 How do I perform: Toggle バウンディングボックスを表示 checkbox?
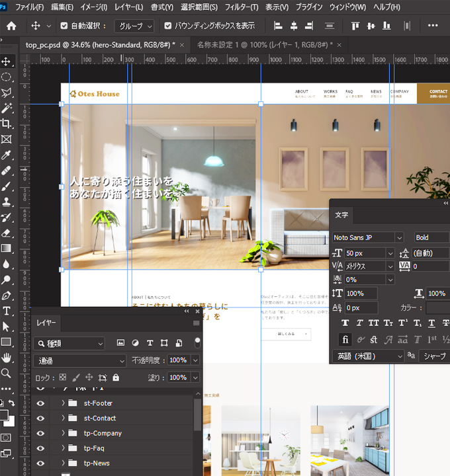tap(167, 26)
